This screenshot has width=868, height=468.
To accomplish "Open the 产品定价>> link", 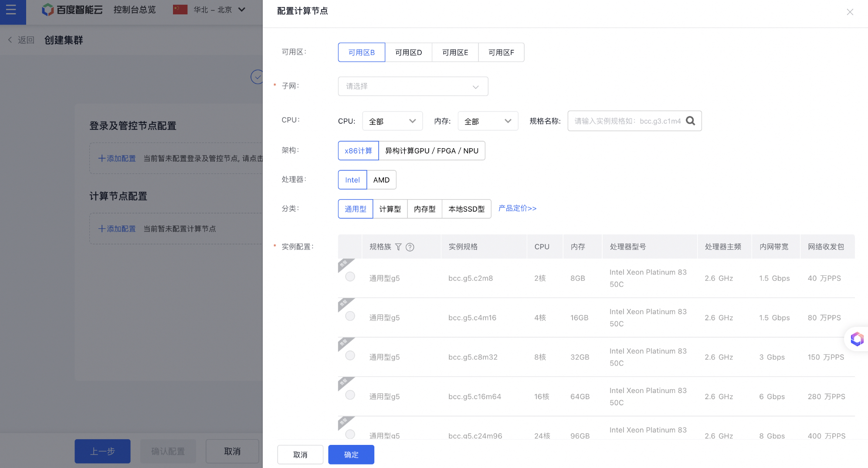I will click(517, 208).
